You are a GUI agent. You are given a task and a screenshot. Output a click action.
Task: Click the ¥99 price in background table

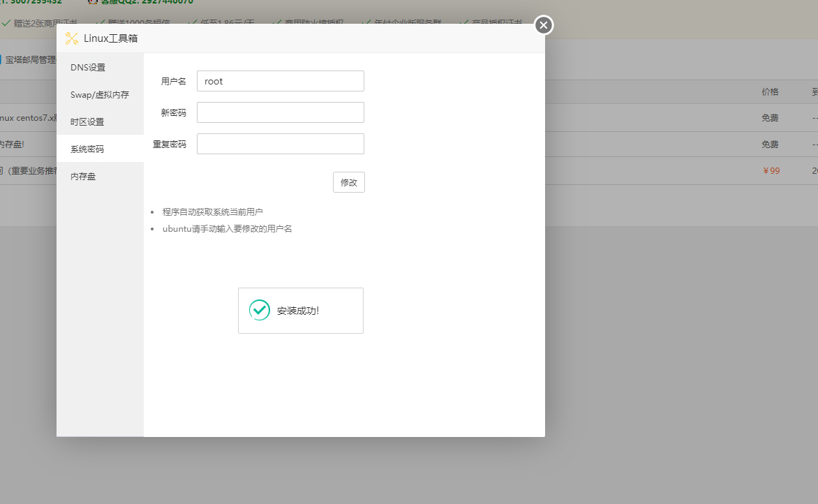pos(771,170)
